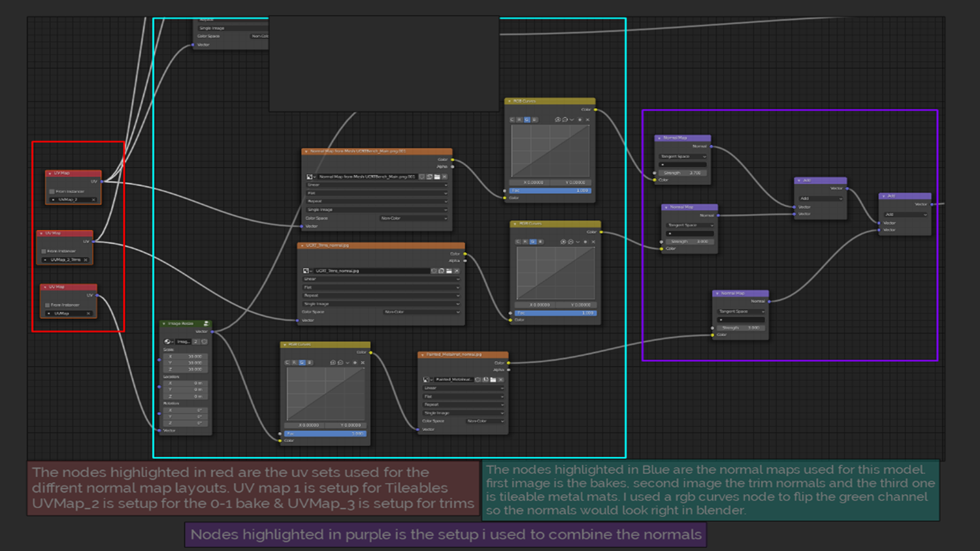Open Linear interpolation dropdown in UCRTBench_Main.png.001 node

(377, 185)
